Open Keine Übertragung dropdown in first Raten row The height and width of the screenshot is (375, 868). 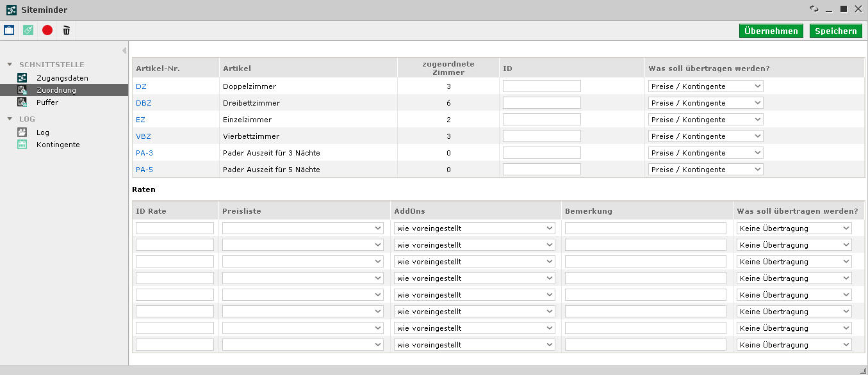tap(794, 228)
